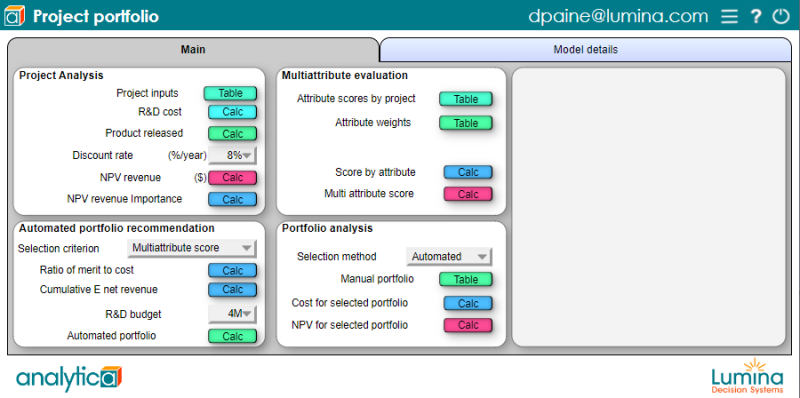The height and width of the screenshot is (398, 800).
Task: Open the hamburger menu icon
Action: pyautogui.click(x=730, y=16)
